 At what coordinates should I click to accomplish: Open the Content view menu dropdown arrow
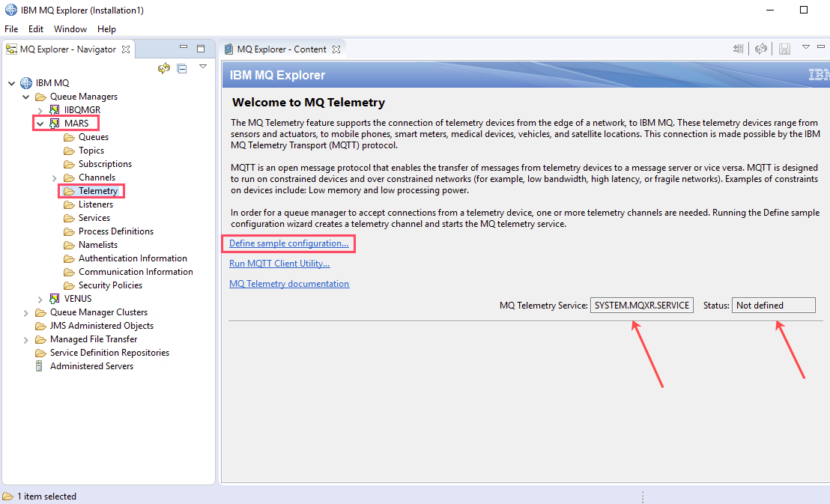point(805,47)
